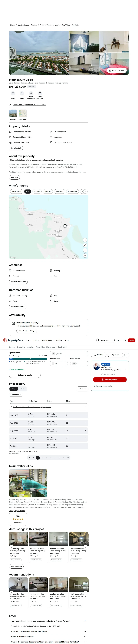Click the Interest Rate input field
The width and height of the screenshot is (138, 644).
point(59,364)
